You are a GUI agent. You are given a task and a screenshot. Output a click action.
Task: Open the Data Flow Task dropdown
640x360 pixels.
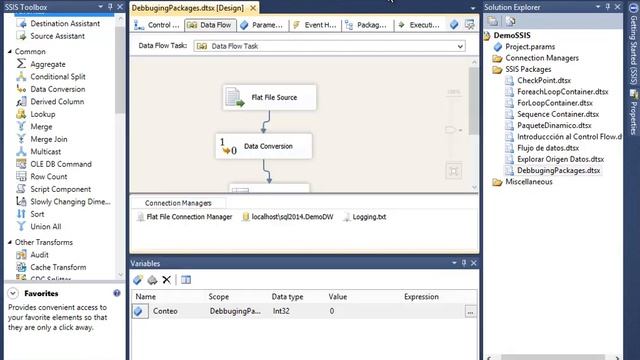tap(460, 46)
